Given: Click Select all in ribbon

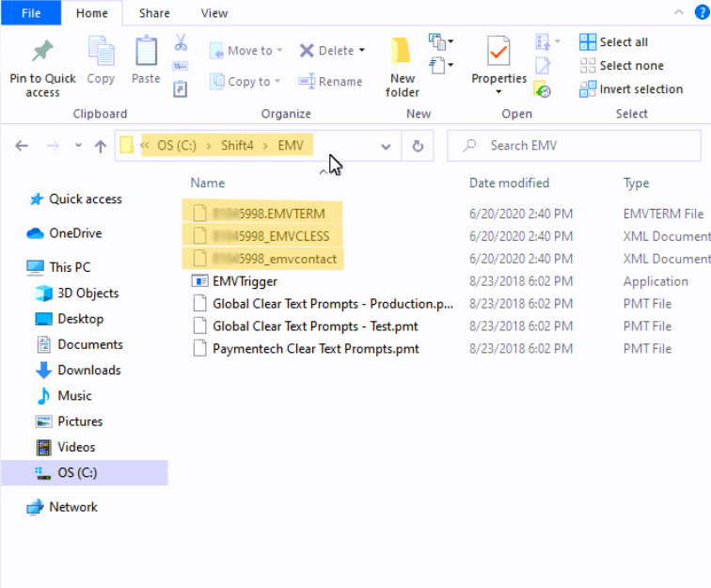Looking at the screenshot, I should pos(588,42).
